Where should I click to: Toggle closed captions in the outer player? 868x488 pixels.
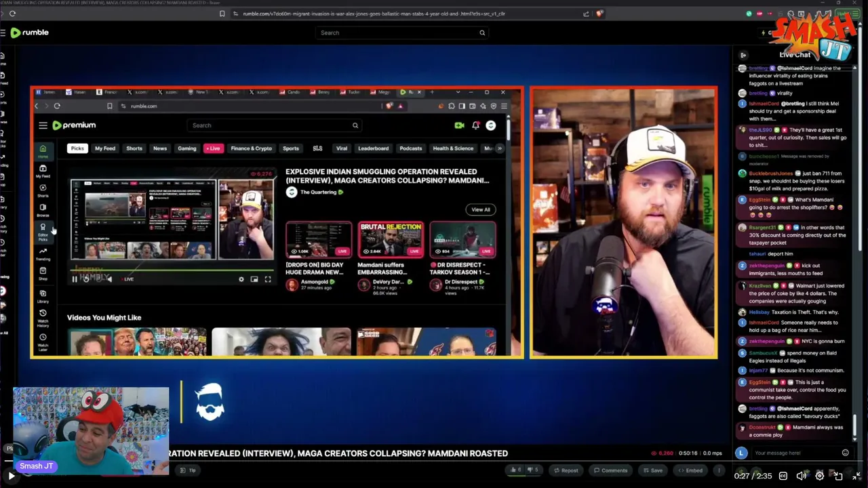(783, 476)
